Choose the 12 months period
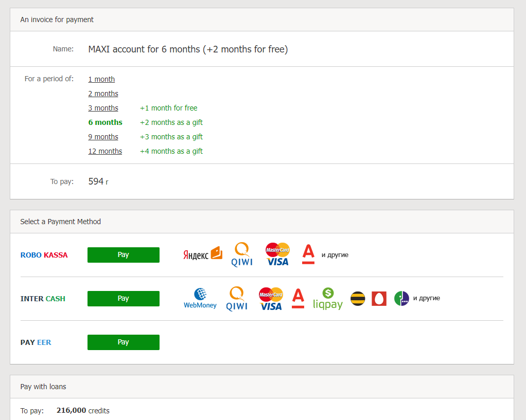The height and width of the screenshot is (420, 526). click(x=105, y=151)
